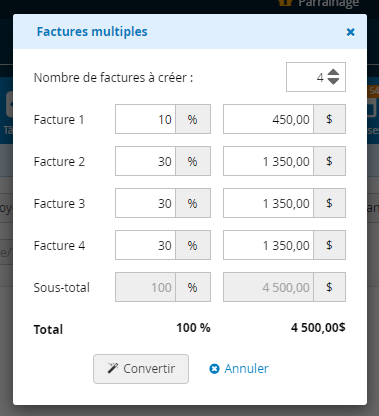
Task: Click the Facture 1 percent sign addon
Action: click(193, 119)
